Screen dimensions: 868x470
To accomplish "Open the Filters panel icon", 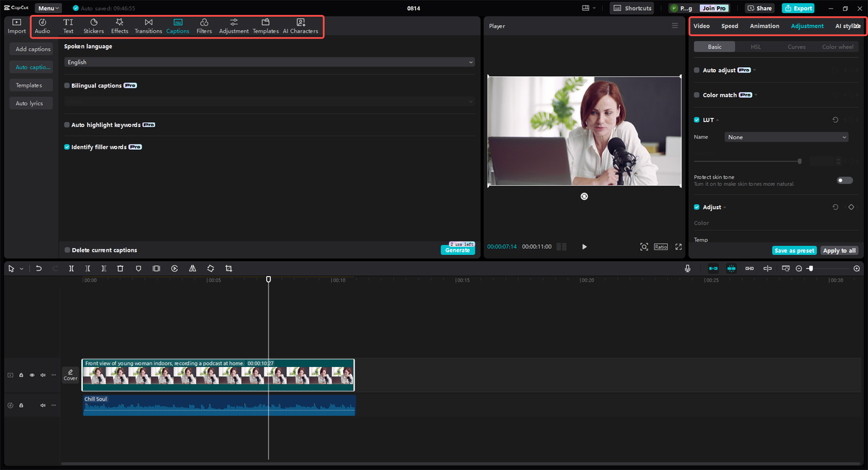I will (x=204, y=26).
